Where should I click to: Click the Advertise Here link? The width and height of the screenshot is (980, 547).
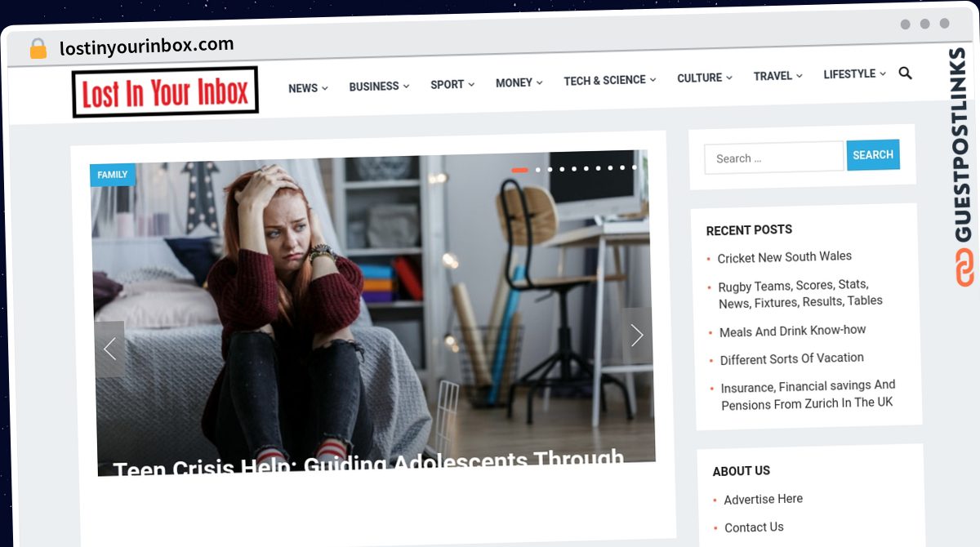click(763, 499)
